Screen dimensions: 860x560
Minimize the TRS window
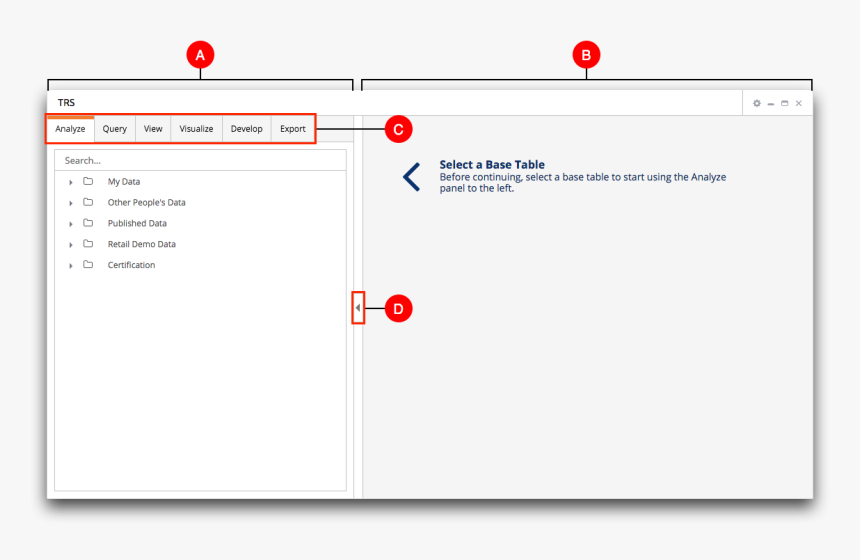coord(771,104)
